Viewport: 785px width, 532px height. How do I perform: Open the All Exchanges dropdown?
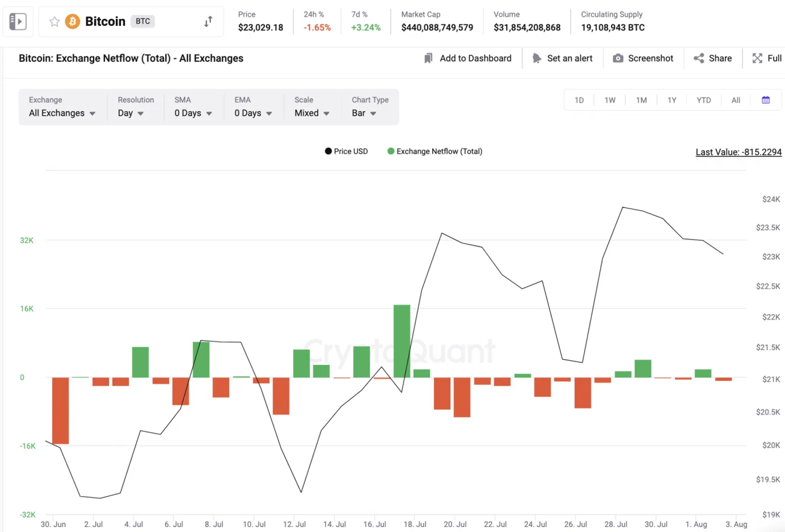click(x=62, y=113)
